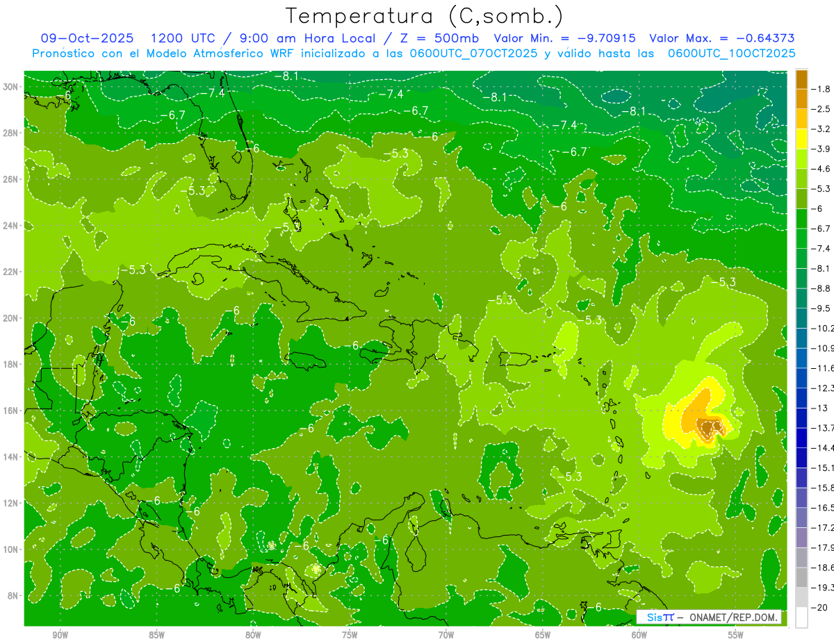The image size is (834, 644).
Task: Click the 09-Oct-2025 forecast date text
Action: (87, 38)
